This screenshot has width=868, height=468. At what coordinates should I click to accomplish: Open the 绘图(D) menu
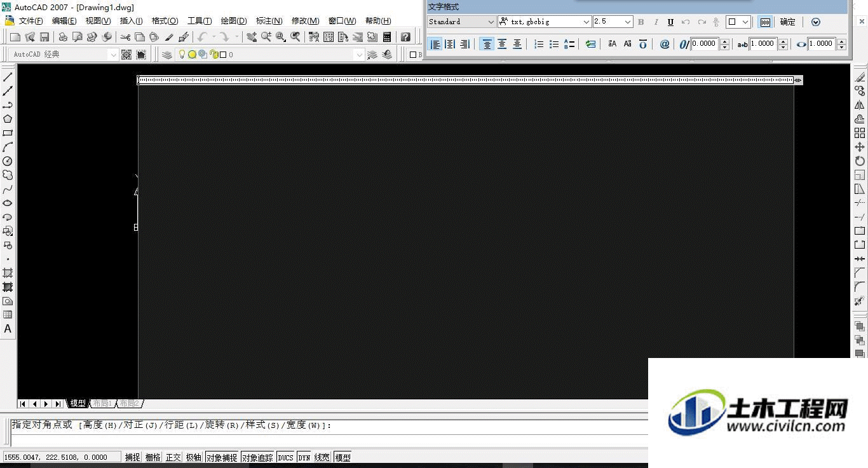[234, 21]
